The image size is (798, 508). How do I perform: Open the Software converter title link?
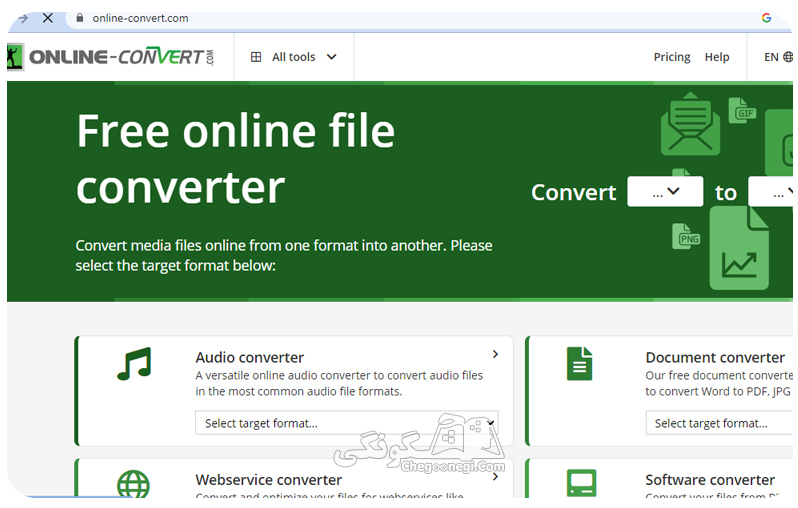coord(710,480)
